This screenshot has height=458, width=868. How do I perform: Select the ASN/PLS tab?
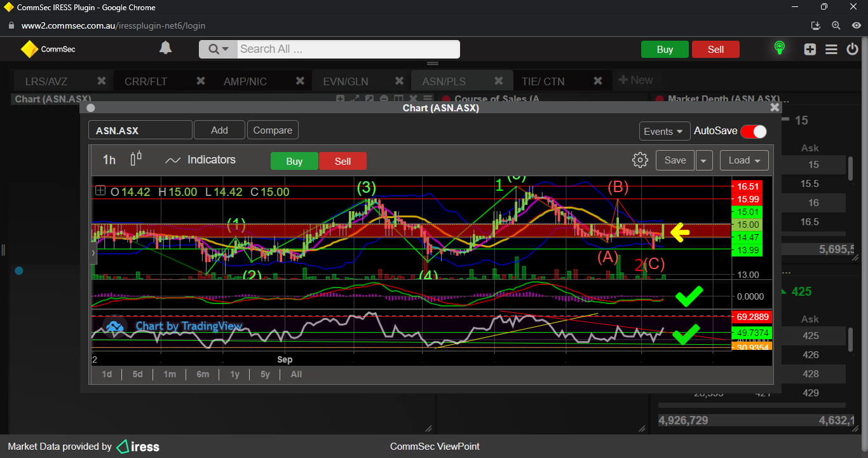[444, 81]
